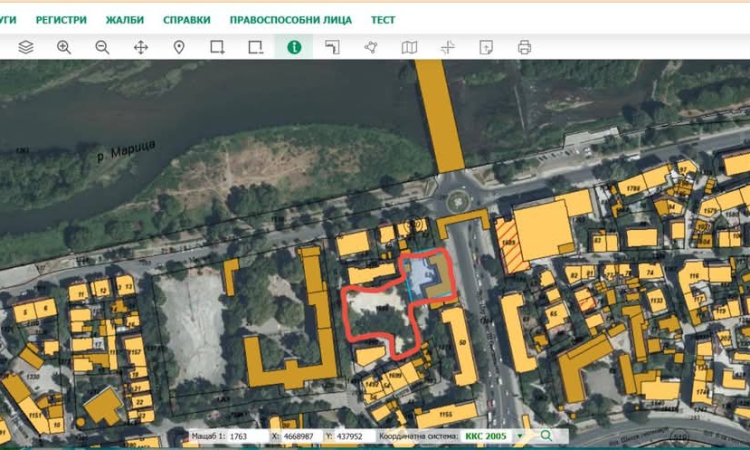The height and width of the screenshot is (450, 750).
Task: Click the print map icon
Action: [524, 47]
